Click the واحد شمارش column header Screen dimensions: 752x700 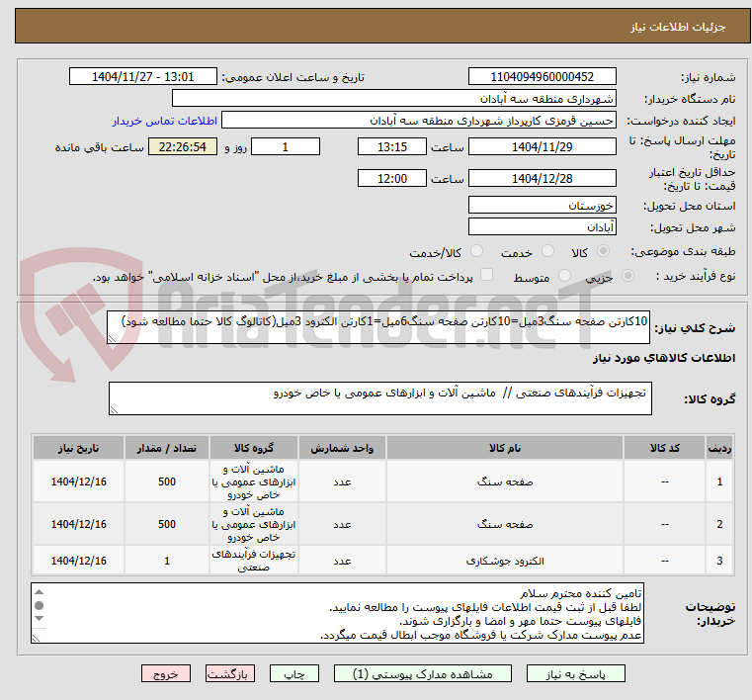[342, 448]
